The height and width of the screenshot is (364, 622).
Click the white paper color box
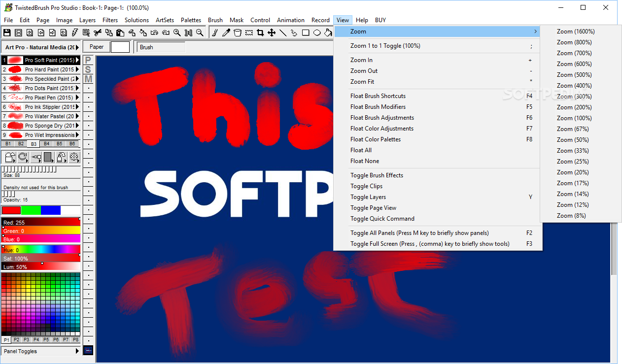pyautogui.click(x=120, y=47)
